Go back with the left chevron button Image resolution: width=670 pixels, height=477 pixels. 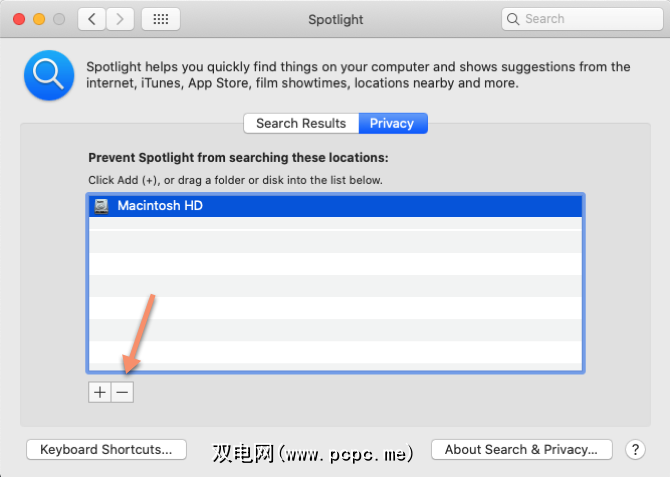pyautogui.click(x=92, y=19)
